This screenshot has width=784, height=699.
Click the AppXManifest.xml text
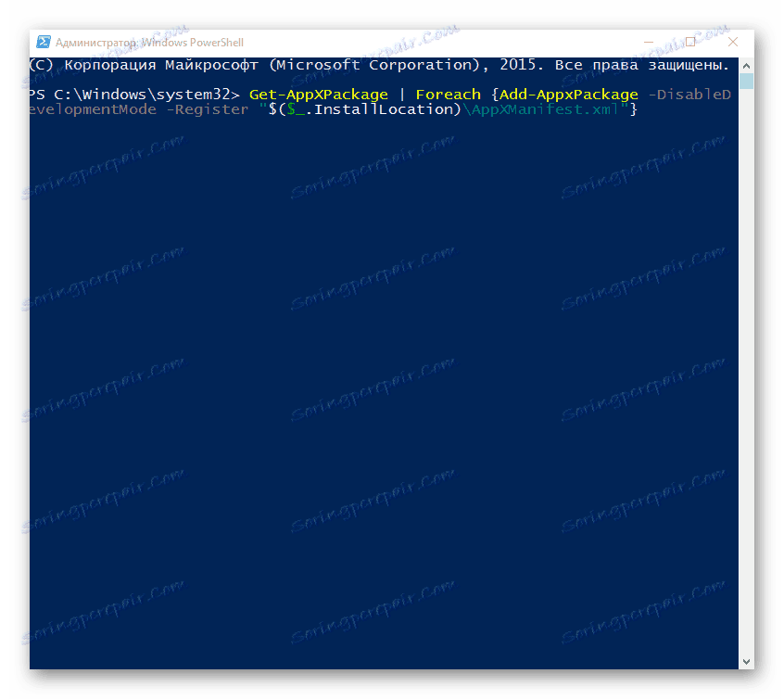click(545, 109)
